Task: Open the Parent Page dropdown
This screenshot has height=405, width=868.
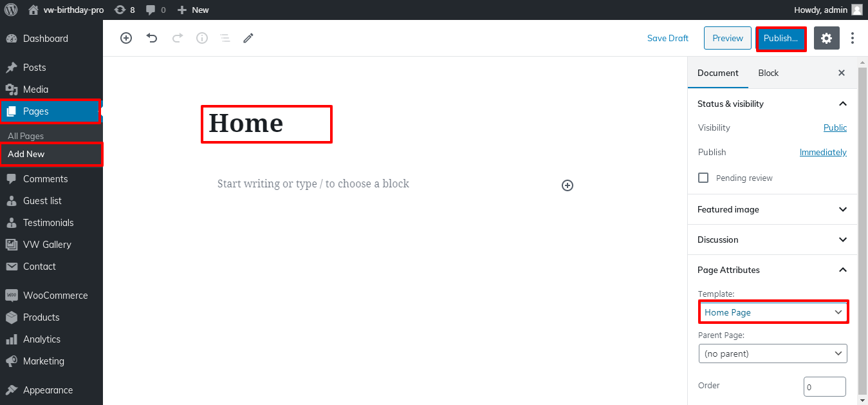Action: point(773,353)
